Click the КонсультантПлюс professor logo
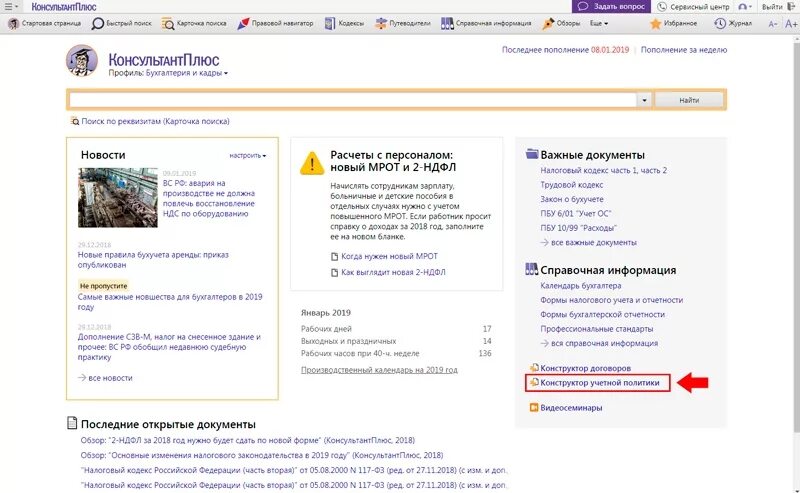This screenshot has width=800, height=493. tap(82, 61)
